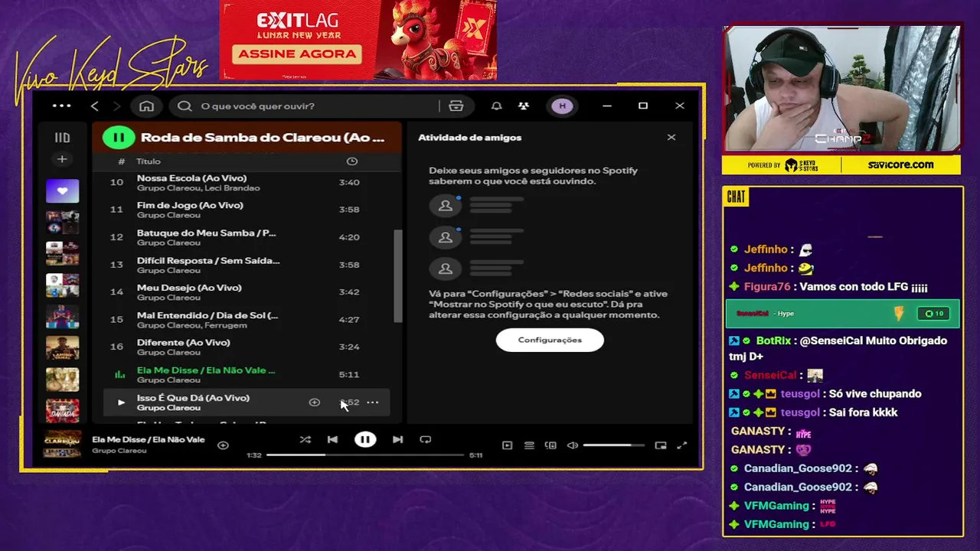
Task: Click the username 'teusgol' beside 'Sai fora kkkk'
Action: click(800, 412)
